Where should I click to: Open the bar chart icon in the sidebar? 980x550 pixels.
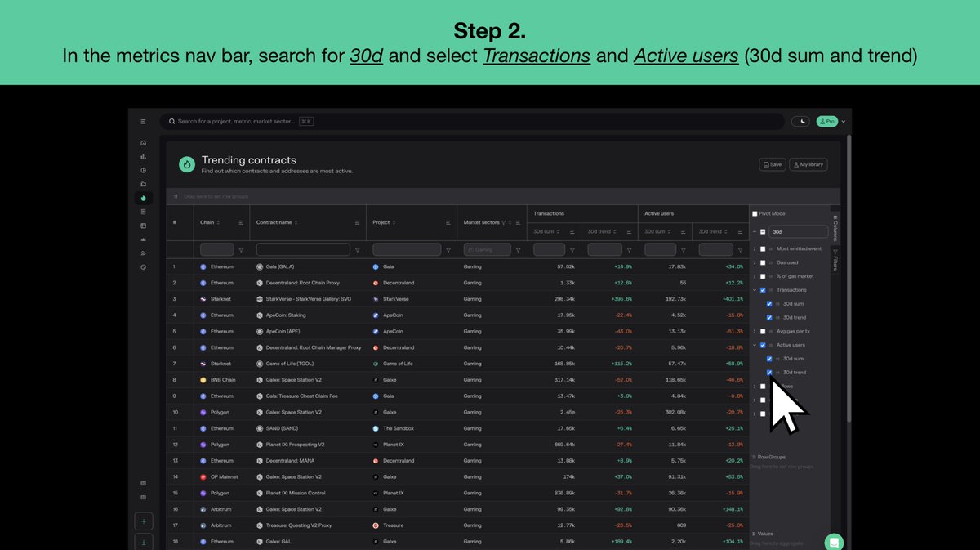[144, 157]
